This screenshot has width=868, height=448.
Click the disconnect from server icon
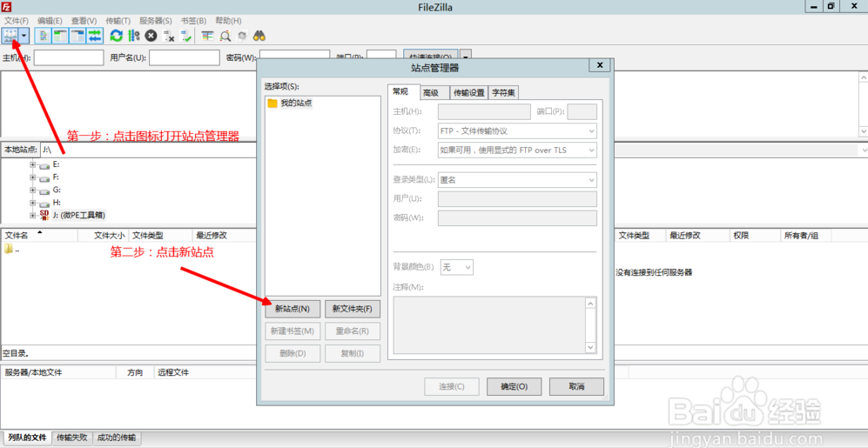[x=169, y=36]
